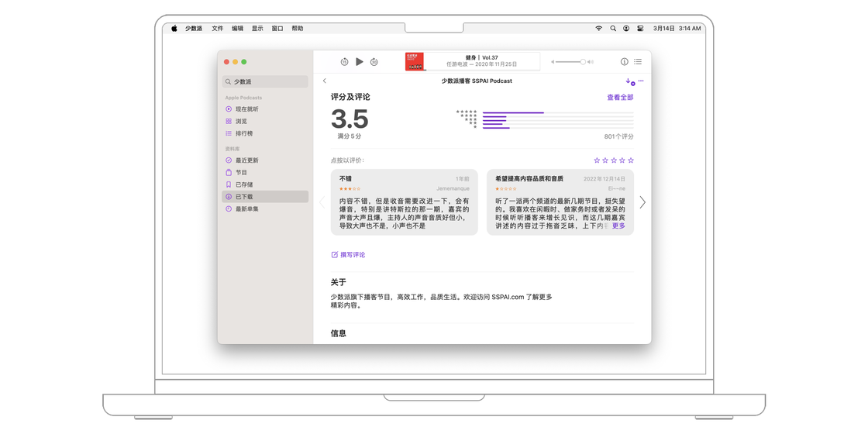Open Wi-Fi status in menu bar

click(598, 28)
